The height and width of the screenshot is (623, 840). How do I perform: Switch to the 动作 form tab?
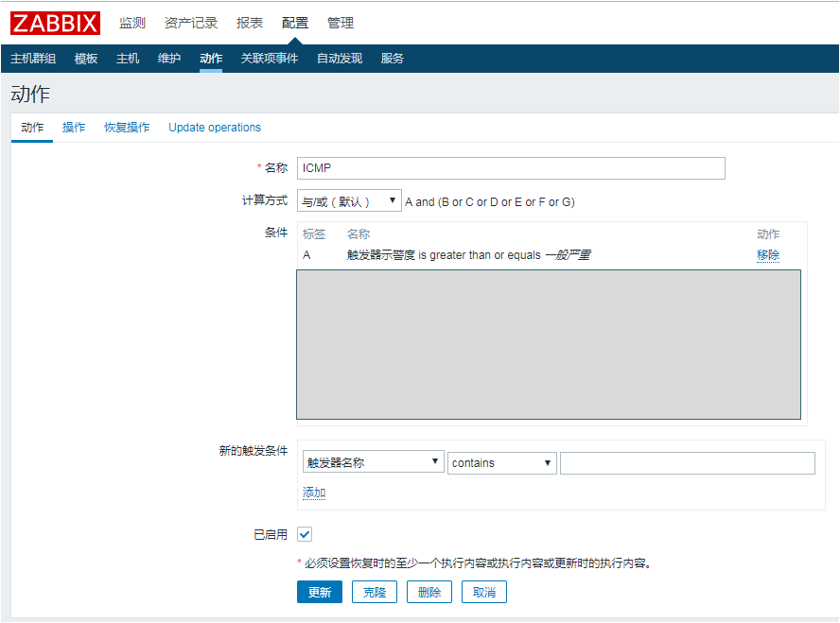[x=32, y=128]
